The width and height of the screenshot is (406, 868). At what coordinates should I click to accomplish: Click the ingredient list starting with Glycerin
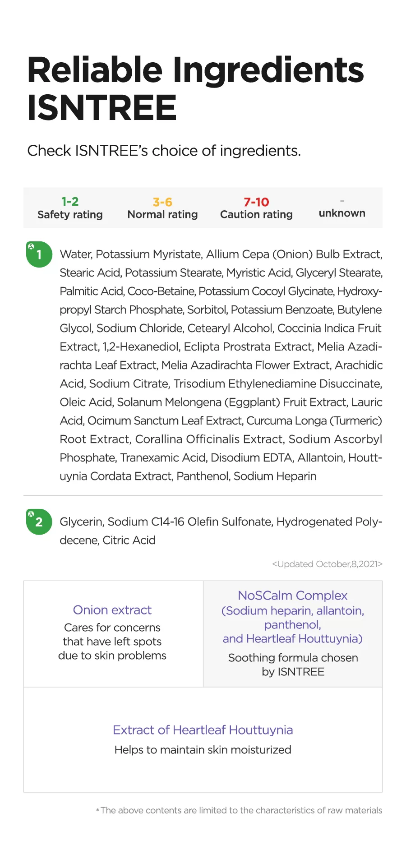click(x=221, y=531)
